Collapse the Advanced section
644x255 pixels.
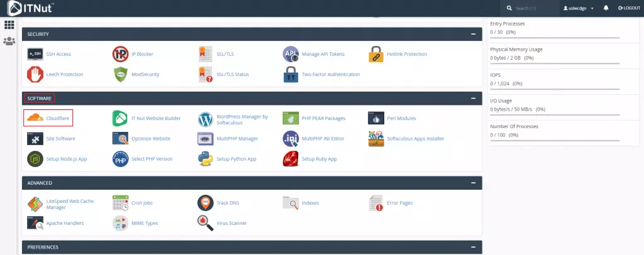click(473, 183)
